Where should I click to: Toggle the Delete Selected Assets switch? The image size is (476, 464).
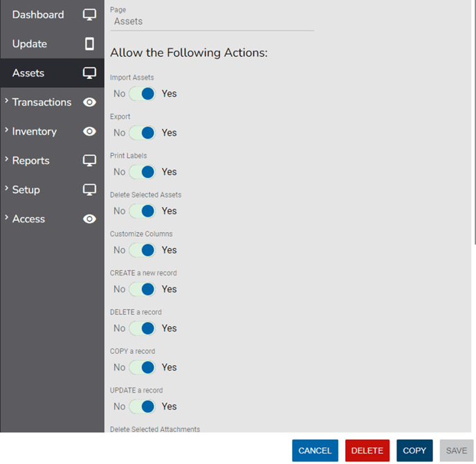click(142, 211)
